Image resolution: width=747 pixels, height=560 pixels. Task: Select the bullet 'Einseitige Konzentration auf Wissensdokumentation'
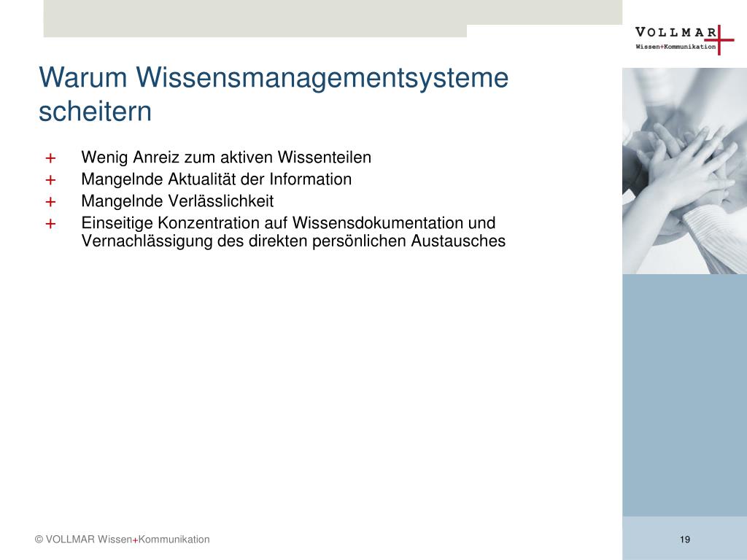point(293,232)
